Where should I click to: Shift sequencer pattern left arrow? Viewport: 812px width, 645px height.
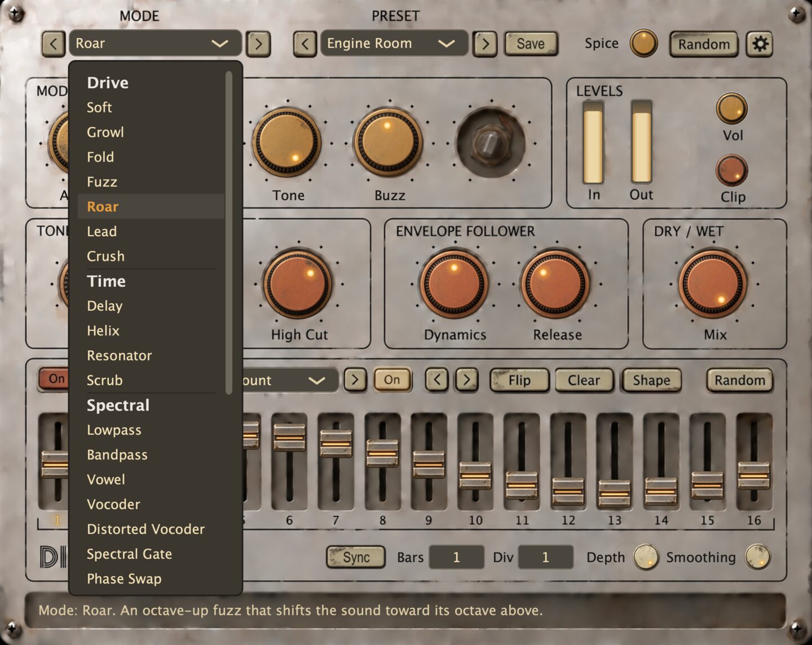tap(437, 379)
